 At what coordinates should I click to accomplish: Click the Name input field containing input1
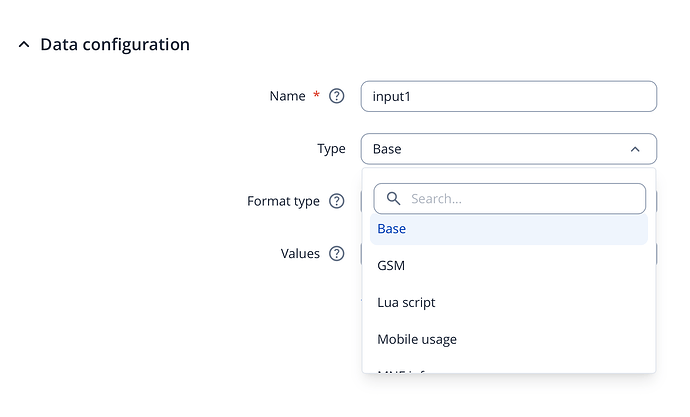coord(508,96)
